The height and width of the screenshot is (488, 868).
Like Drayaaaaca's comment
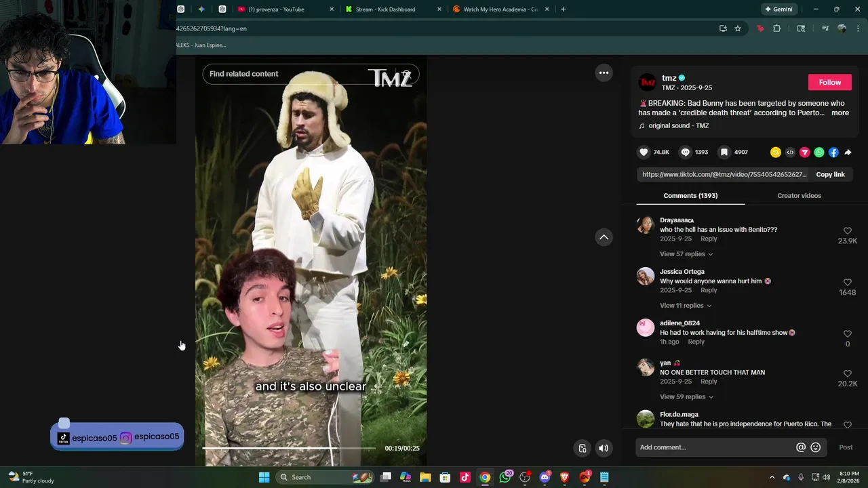[848, 231]
